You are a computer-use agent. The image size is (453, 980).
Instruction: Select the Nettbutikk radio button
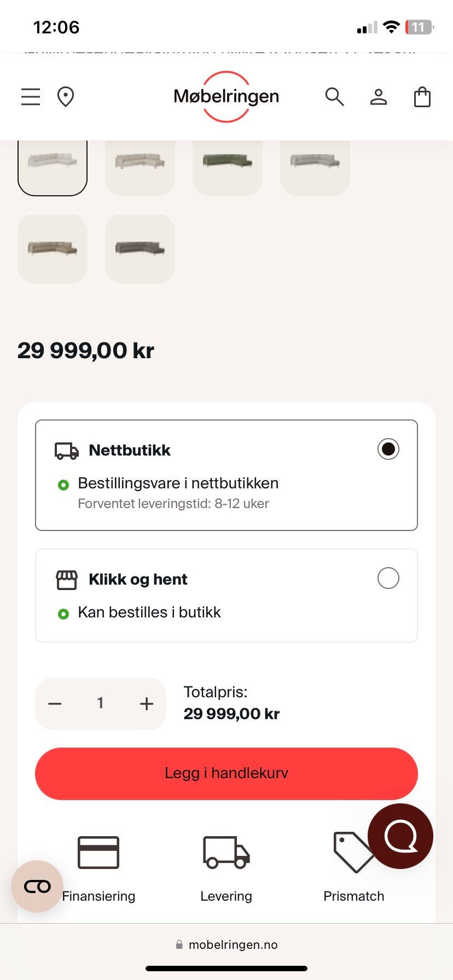pos(388,449)
